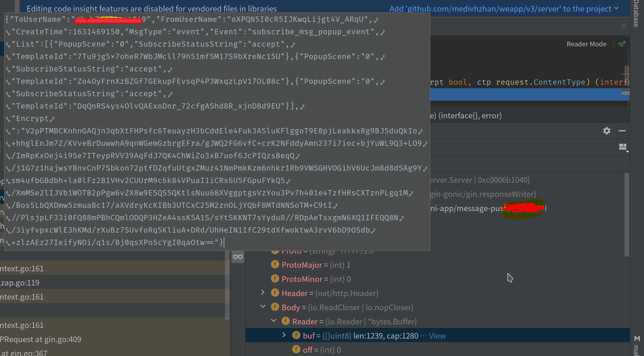Click the green inspections checkmark icon

[622, 44]
